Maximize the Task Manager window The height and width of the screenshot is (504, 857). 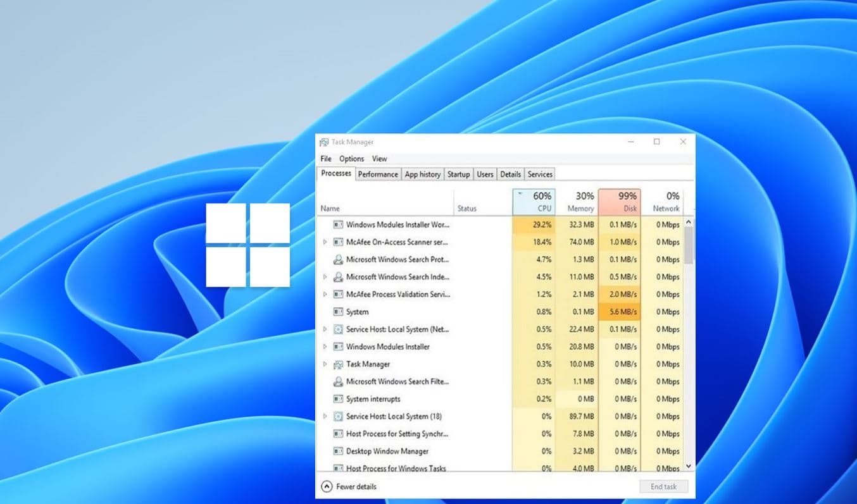point(656,142)
